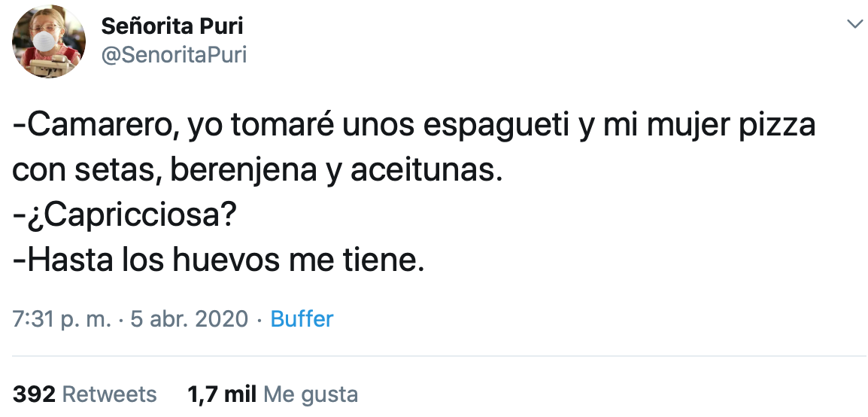The width and height of the screenshot is (868, 417).
Task: Click the display name "Señorita Puri"
Action: tap(172, 27)
